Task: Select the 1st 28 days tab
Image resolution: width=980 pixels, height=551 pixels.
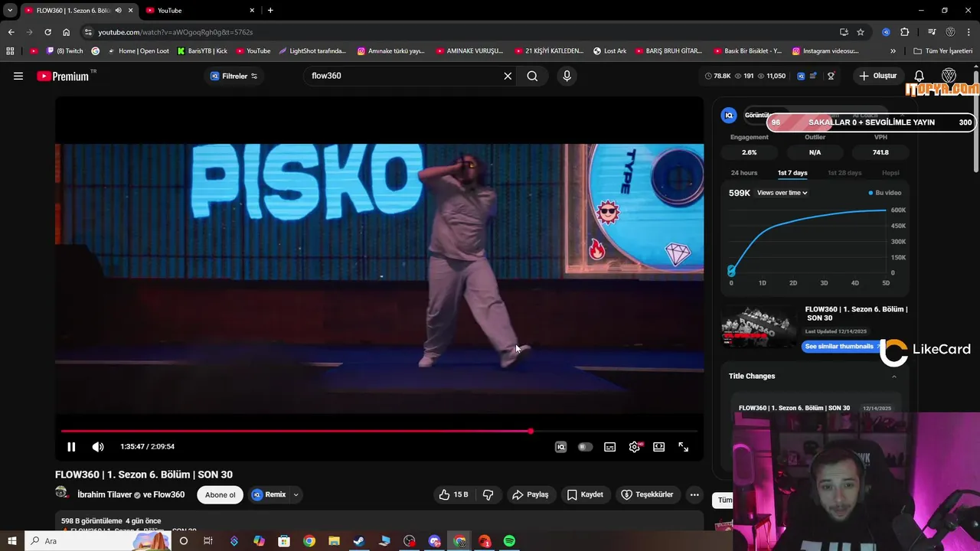Action: 844,173
